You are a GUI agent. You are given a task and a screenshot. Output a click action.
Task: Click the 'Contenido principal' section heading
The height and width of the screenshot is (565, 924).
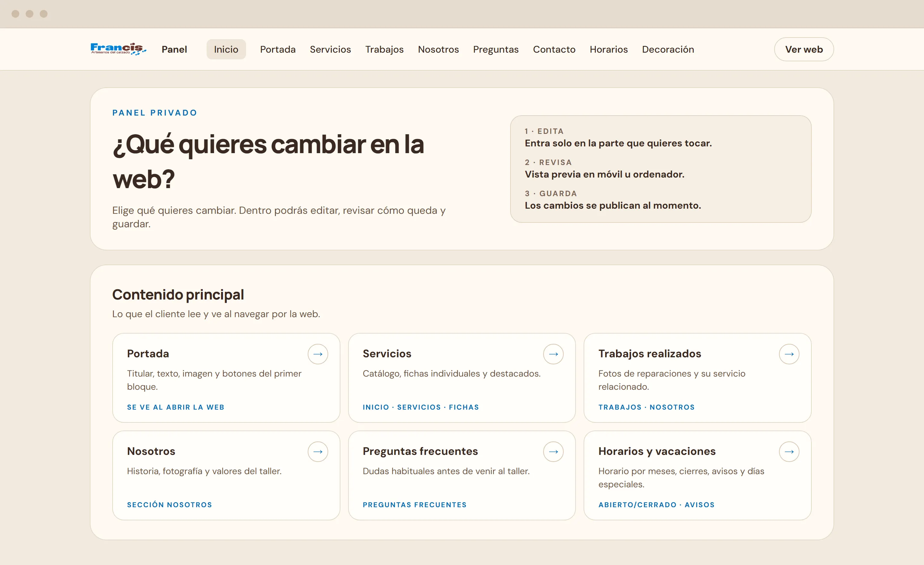(178, 294)
